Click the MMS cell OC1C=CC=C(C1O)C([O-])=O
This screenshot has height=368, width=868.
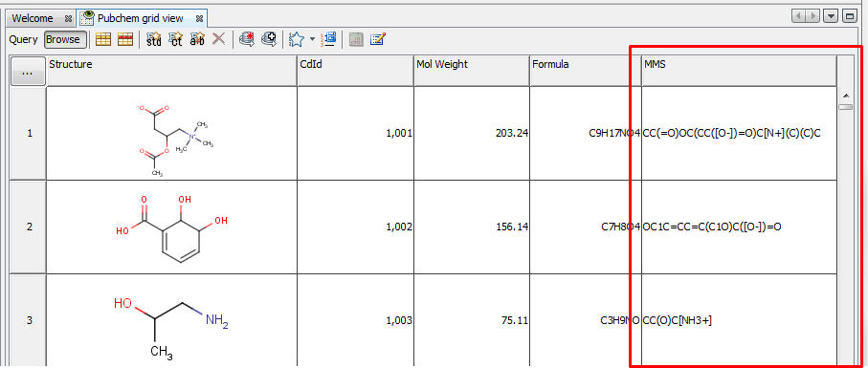coord(739,227)
